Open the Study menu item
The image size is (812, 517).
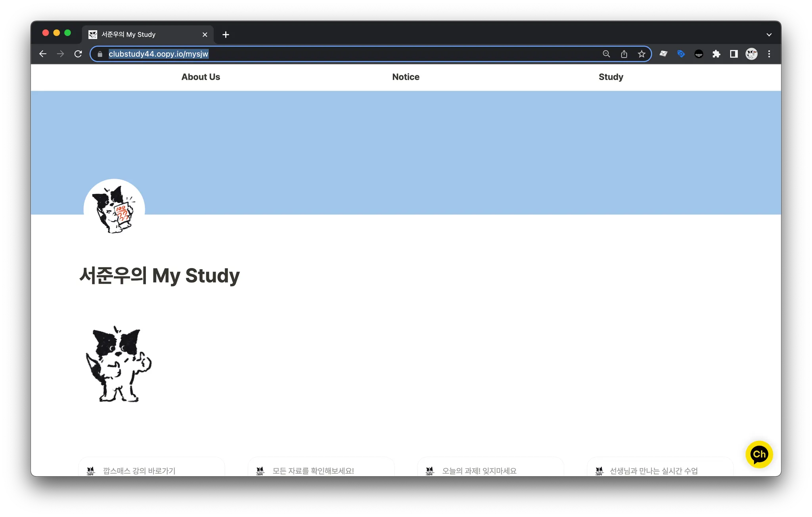pyautogui.click(x=611, y=77)
